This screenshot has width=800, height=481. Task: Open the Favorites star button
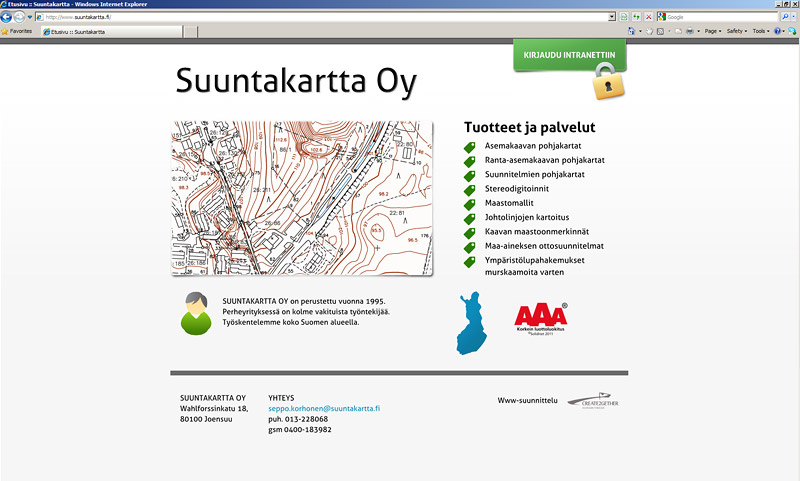[x=16, y=32]
